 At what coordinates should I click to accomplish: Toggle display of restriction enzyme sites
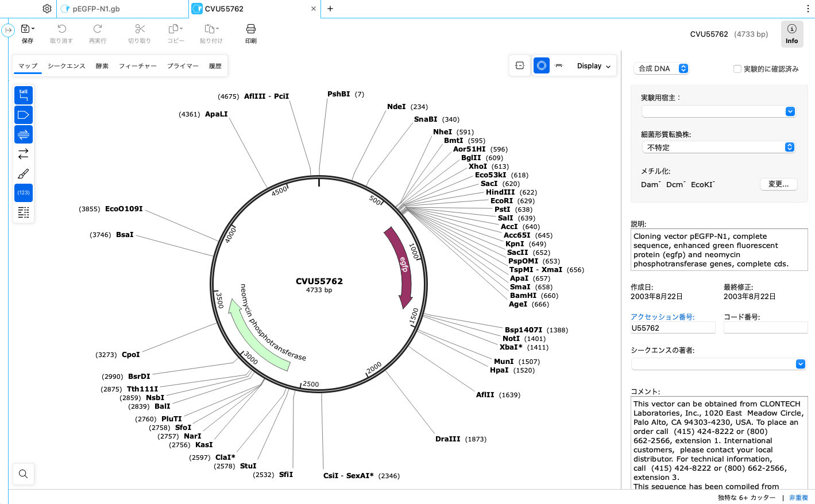click(23, 95)
